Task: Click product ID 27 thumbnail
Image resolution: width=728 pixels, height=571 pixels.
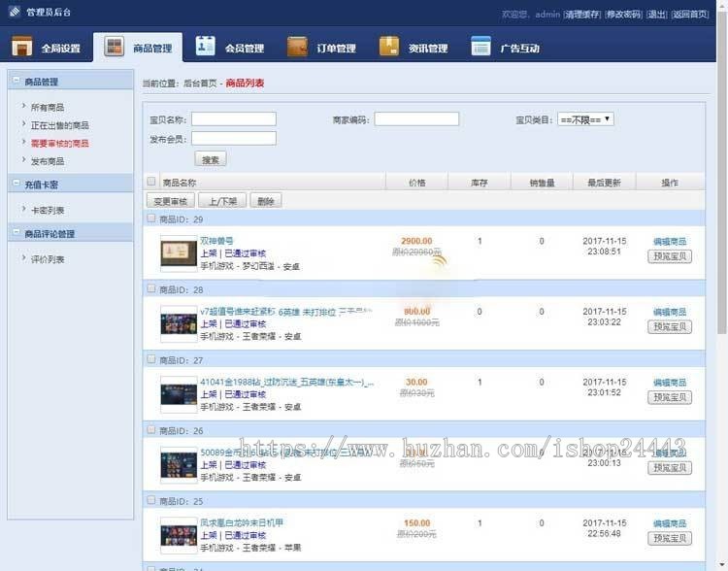Action: 179,394
